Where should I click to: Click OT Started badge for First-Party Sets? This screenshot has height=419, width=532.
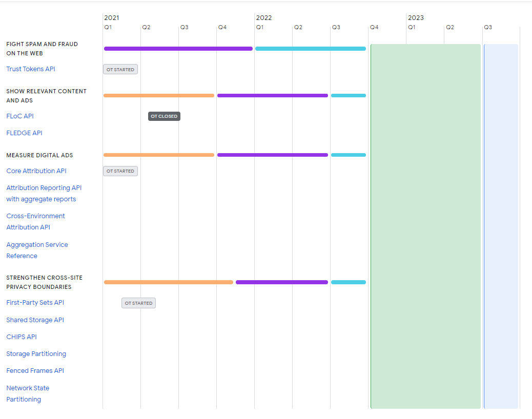click(x=138, y=303)
